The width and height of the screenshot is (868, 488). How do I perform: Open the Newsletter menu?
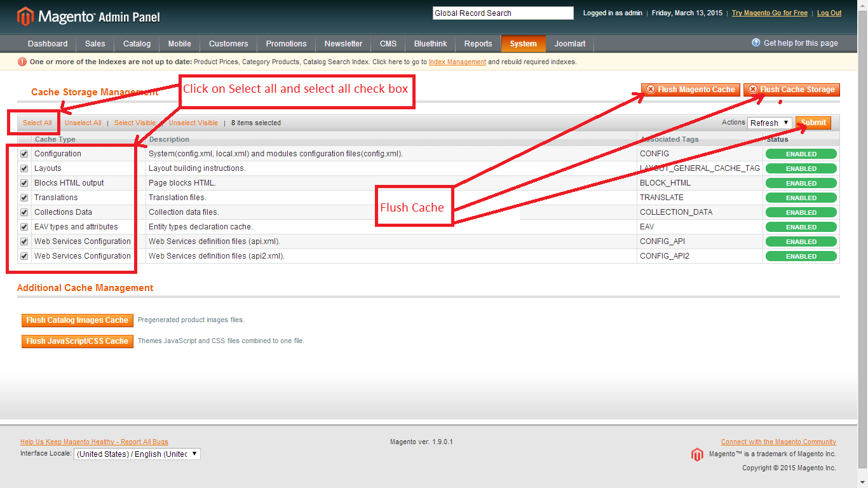(343, 44)
